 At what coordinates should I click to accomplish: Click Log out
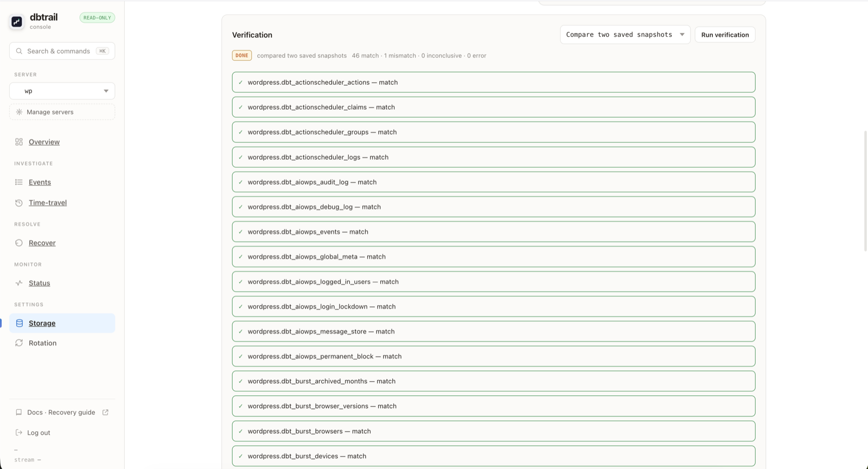[x=39, y=433]
